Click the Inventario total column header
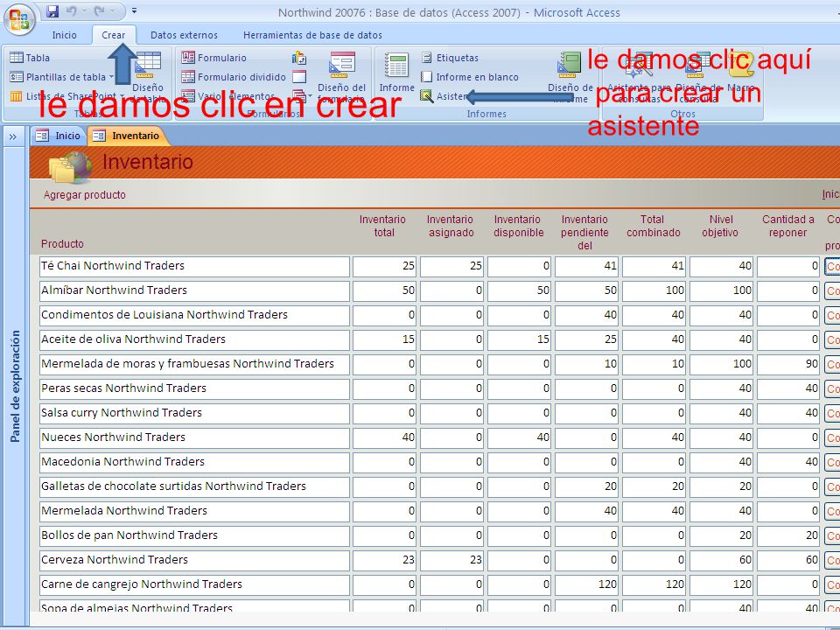 coord(382,226)
